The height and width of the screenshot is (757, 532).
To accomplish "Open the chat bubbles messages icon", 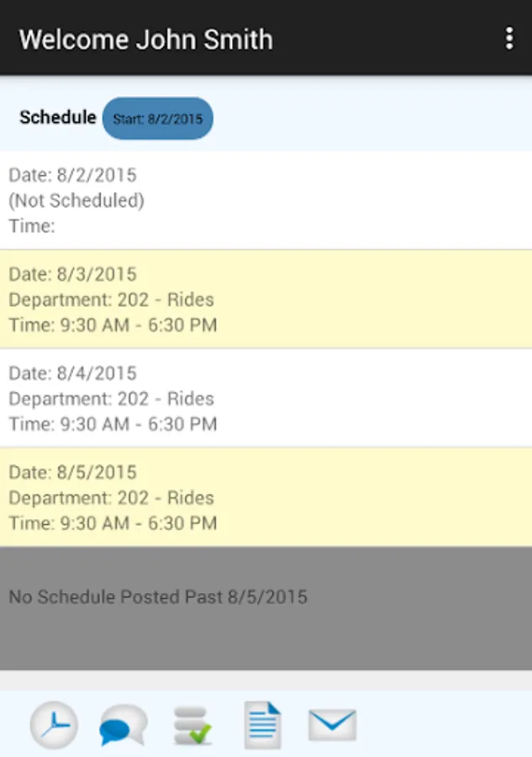I will [x=123, y=725].
